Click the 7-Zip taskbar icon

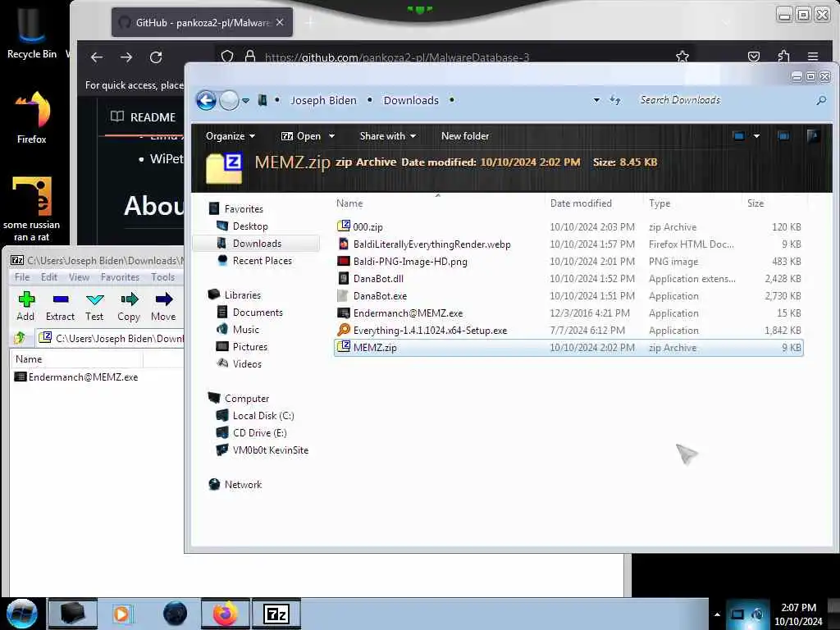pyautogui.click(x=276, y=614)
